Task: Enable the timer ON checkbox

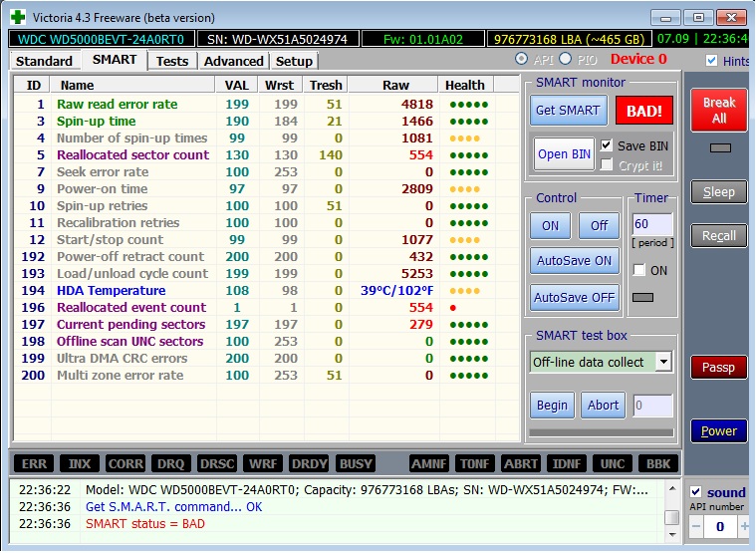Action: tap(638, 270)
